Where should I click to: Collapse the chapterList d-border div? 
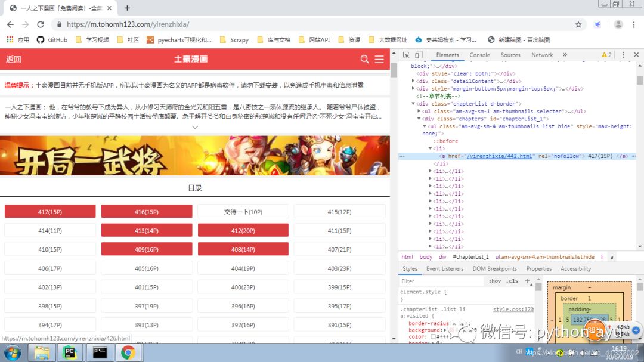point(413,104)
